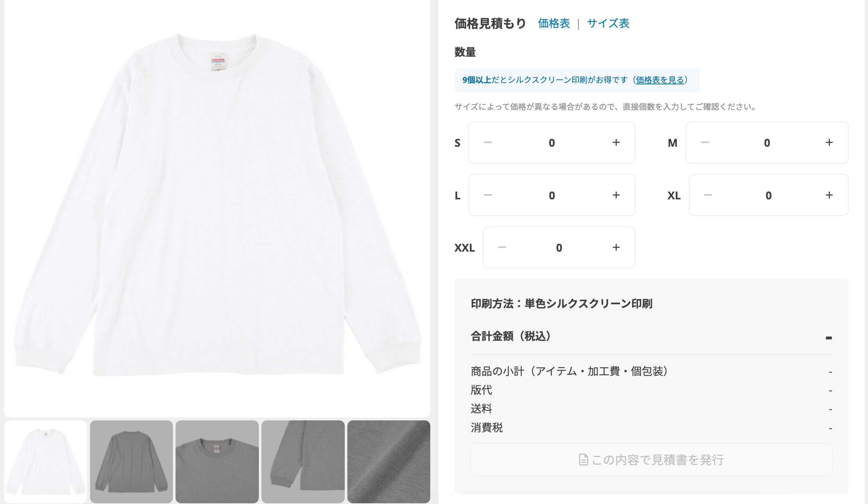Viewport: 868px width, 504px height.
Task: Decrease XL size quantity with minus
Action: 708,195
